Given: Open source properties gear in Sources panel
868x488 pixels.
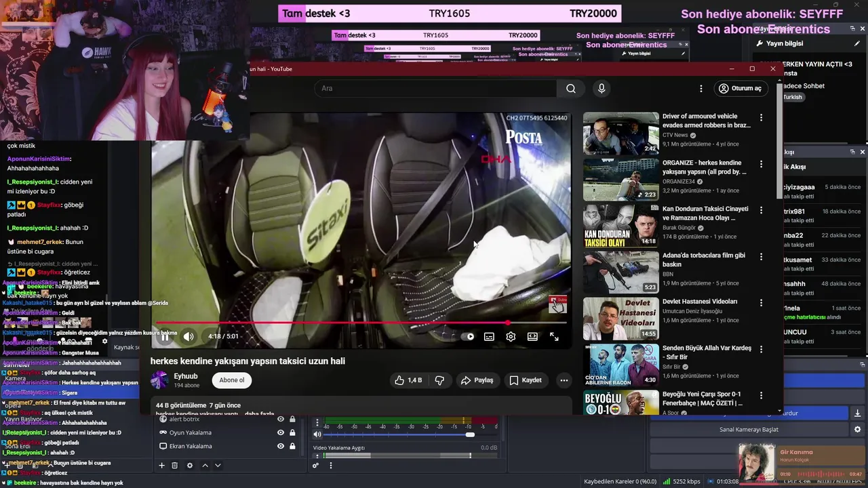Looking at the screenshot, I should [190, 466].
